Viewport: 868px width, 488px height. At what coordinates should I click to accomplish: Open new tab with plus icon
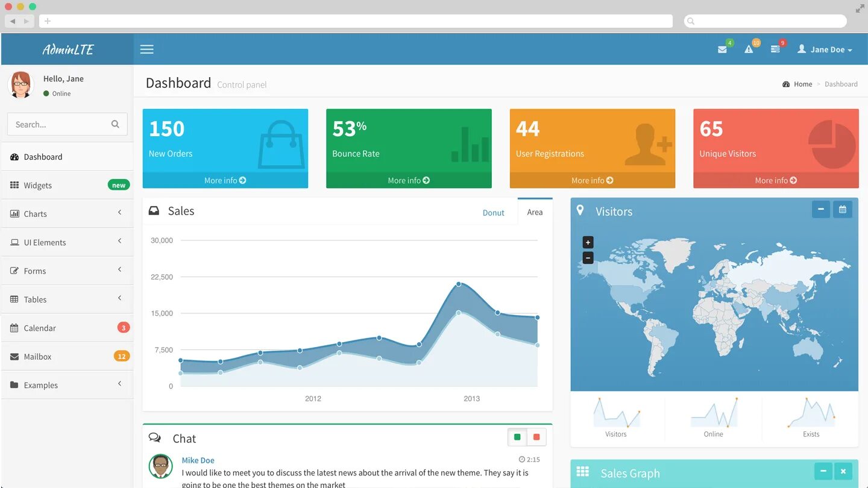coord(48,21)
